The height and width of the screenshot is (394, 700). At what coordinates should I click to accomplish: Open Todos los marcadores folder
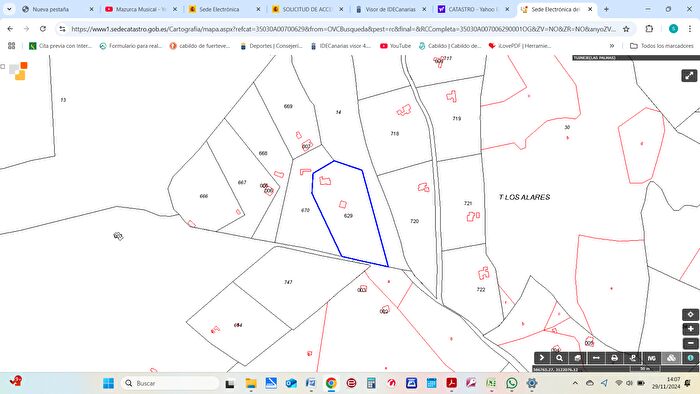point(662,46)
